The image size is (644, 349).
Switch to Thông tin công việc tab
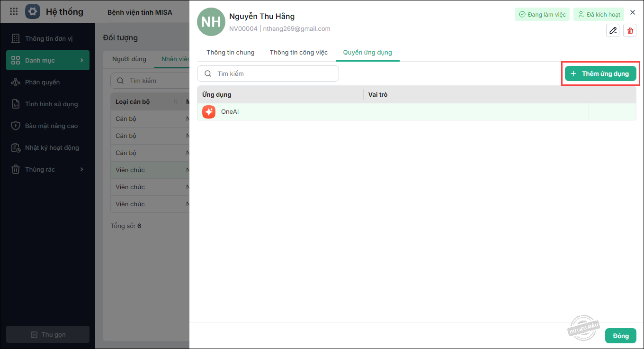(299, 52)
